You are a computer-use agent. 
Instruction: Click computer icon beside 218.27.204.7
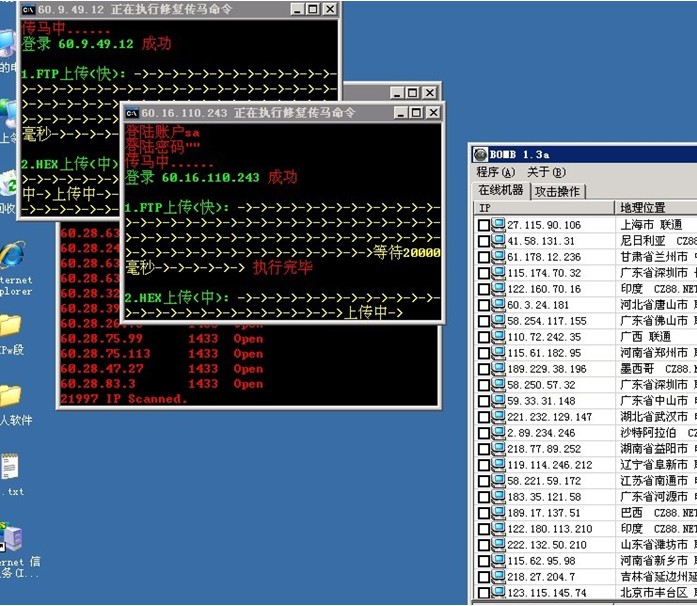click(x=498, y=577)
